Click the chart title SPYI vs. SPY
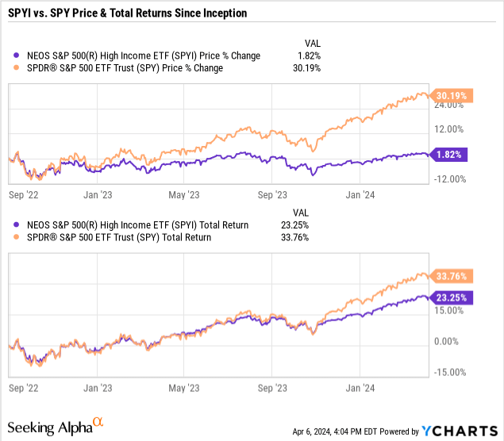The image size is (504, 441). point(127,13)
